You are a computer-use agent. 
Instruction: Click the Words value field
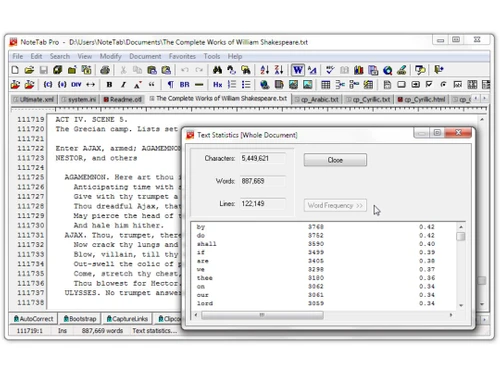point(263,181)
